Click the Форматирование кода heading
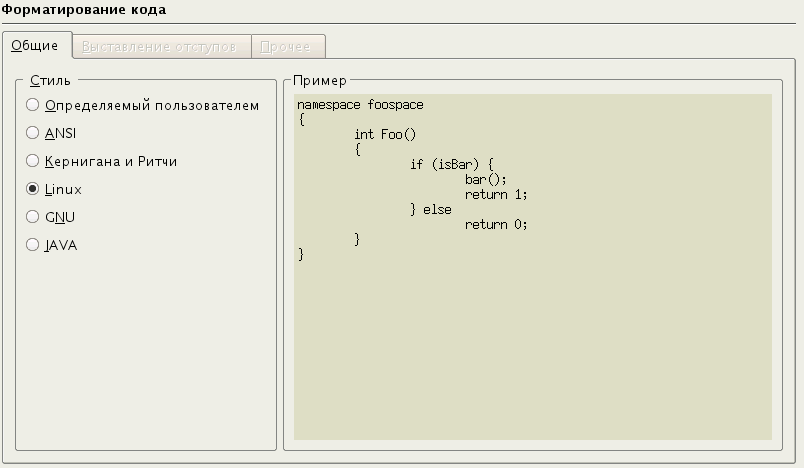This screenshot has height=468, width=804. click(x=84, y=10)
